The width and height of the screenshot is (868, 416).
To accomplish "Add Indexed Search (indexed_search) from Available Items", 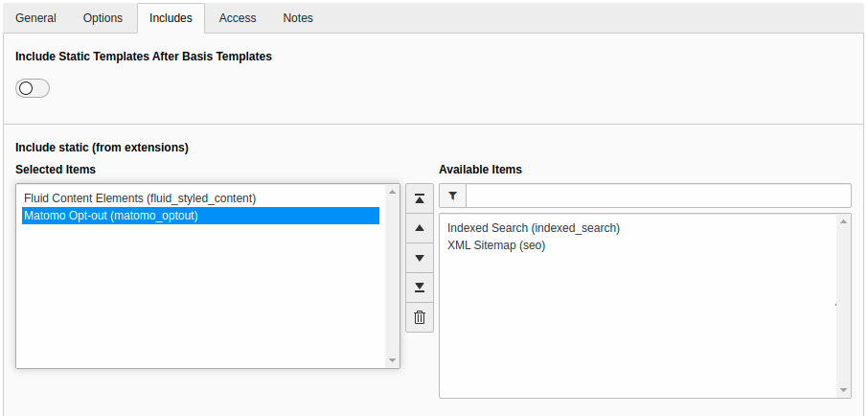I will (x=640, y=228).
